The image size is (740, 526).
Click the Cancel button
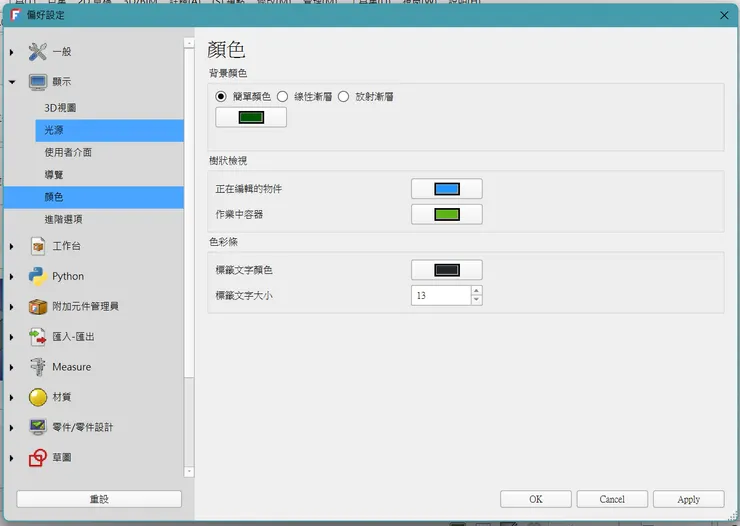tap(612, 499)
